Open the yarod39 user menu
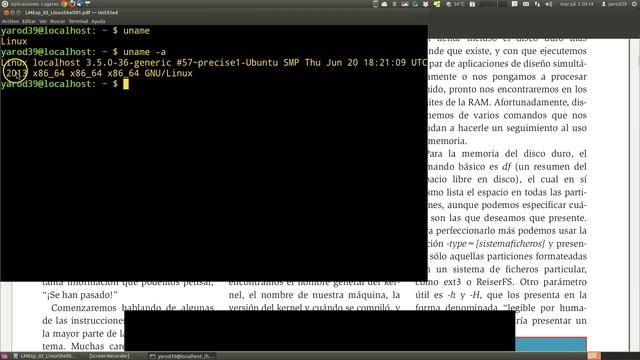 click(614, 4)
